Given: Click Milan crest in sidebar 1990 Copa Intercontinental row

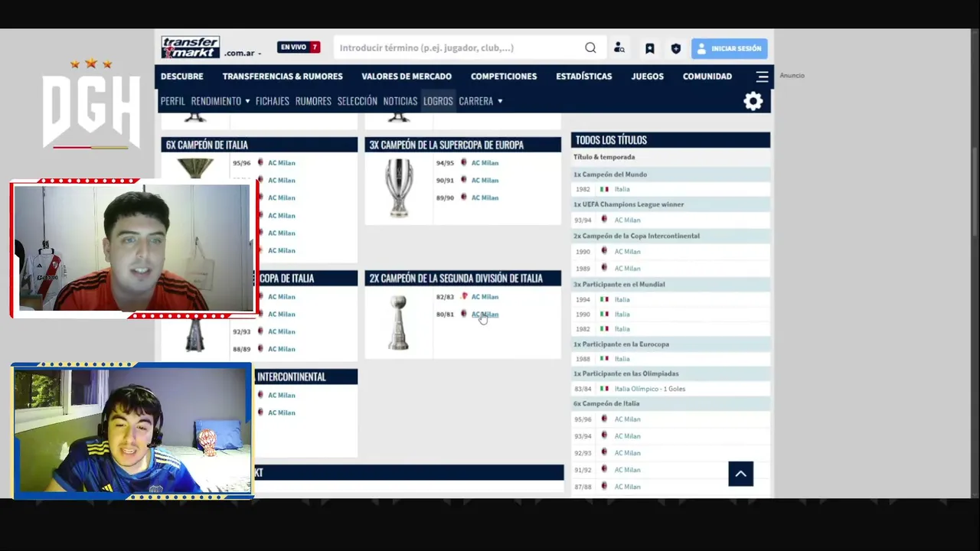Looking at the screenshot, I should (604, 251).
